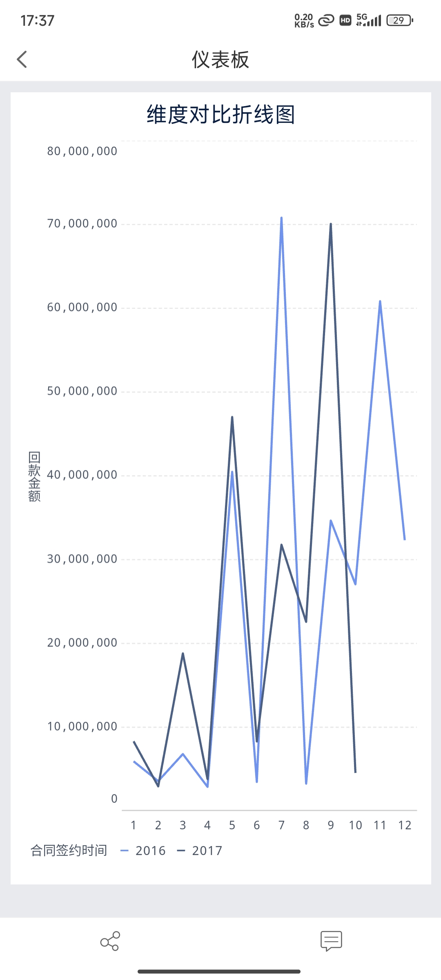The height and width of the screenshot is (980, 441).
Task: Tap the 仪表板 page title
Action: (x=220, y=60)
